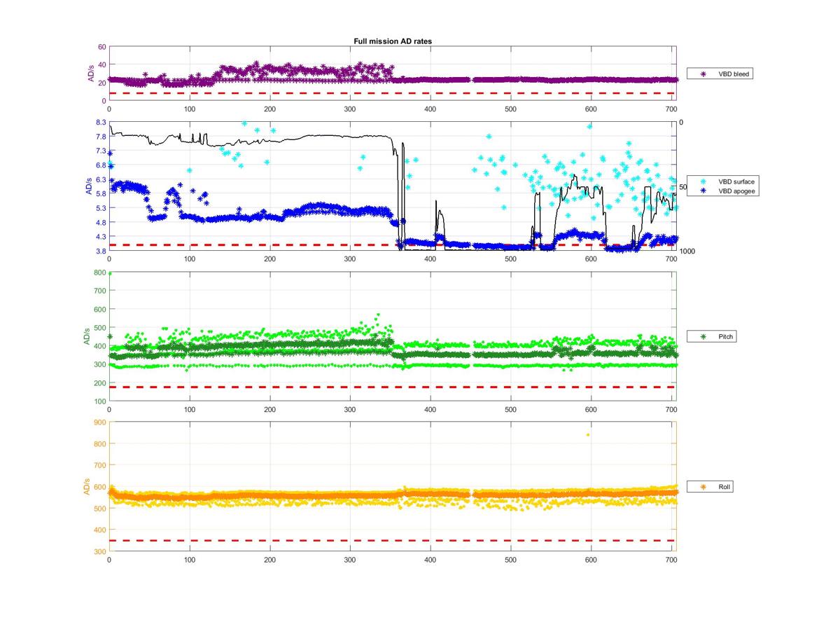Viewport: 840px width, 620px height.
Task: Click the '40' tick on VBD bleed y-axis
Action: [x=102, y=65]
